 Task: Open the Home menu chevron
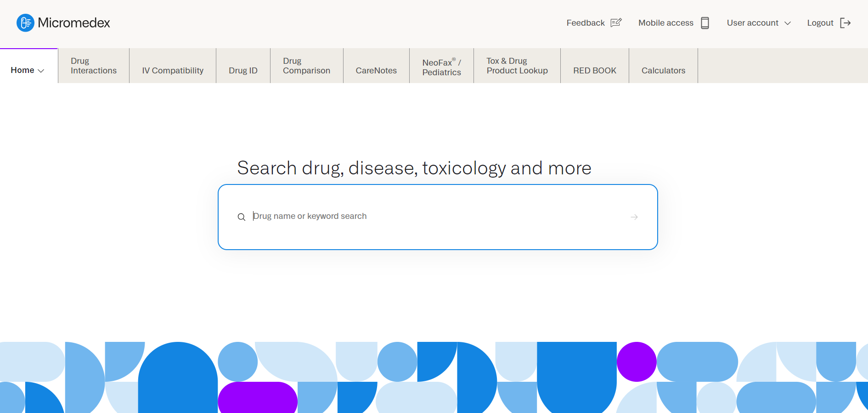(x=41, y=71)
